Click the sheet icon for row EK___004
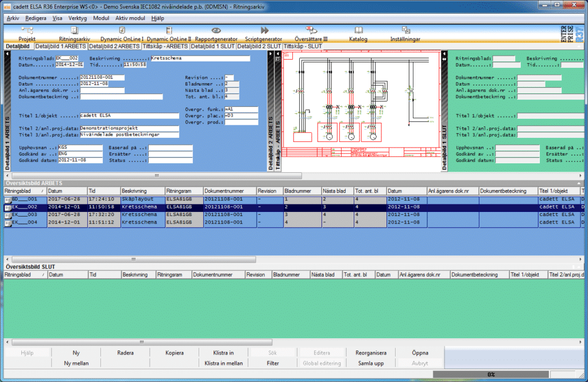 (x=7, y=222)
